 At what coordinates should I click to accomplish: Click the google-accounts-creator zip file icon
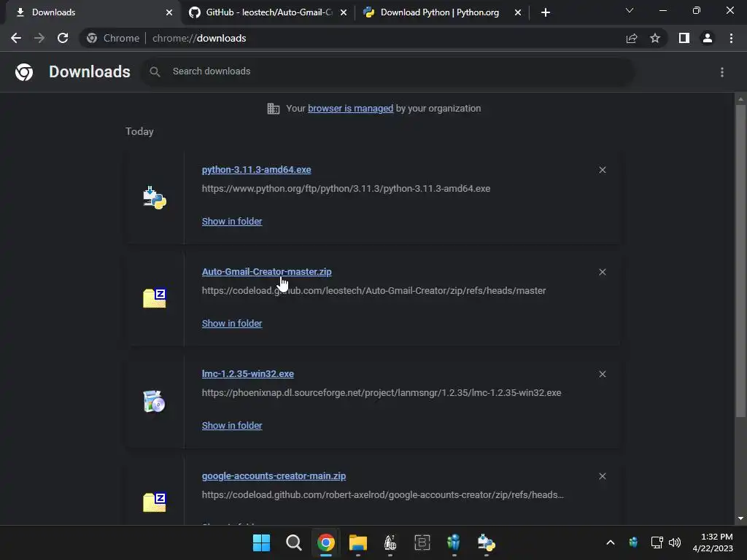(x=155, y=502)
